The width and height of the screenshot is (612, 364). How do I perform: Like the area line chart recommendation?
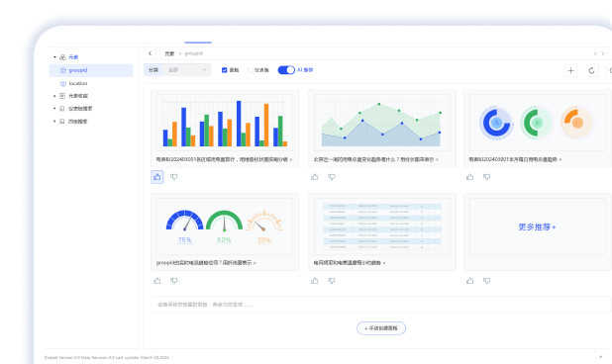(x=315, y=177)
